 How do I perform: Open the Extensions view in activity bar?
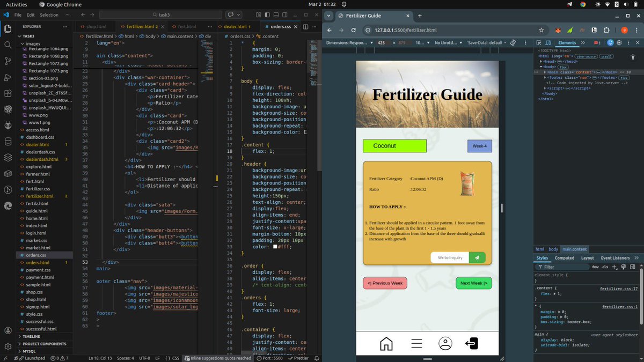point(8,93)
